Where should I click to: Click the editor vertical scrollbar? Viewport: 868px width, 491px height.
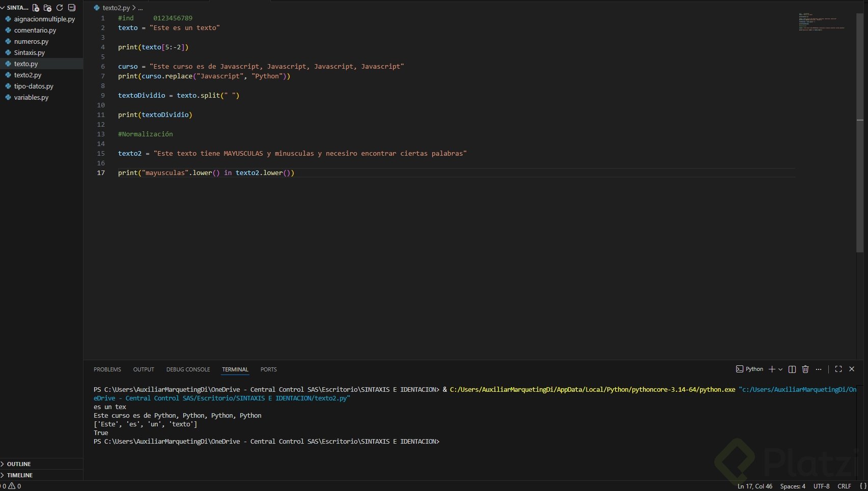(x=860, y=132)
